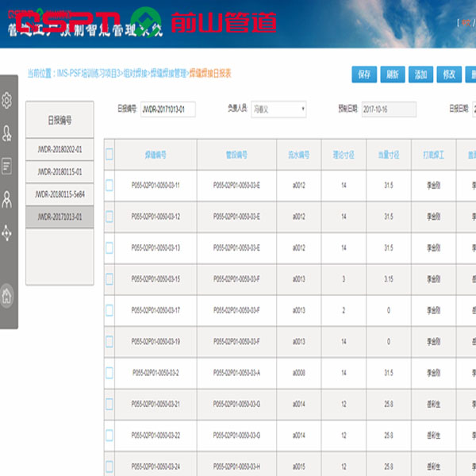Click the 日报编号 input field
The width and height of the screenshot is (476, 476).
[x=167, y=109]
